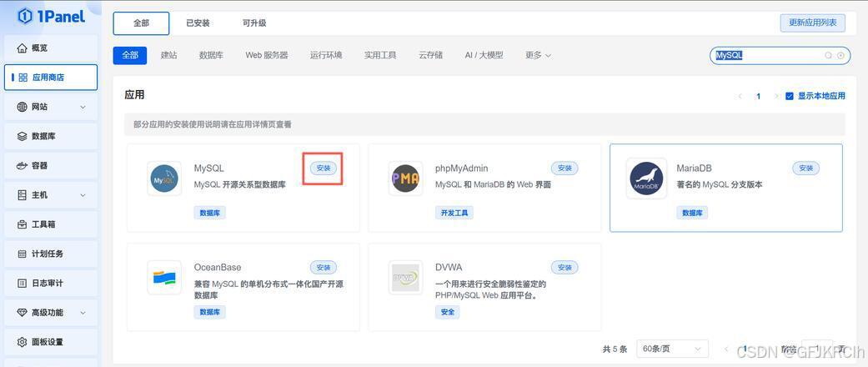Open 概览 overview home icon
The height and width of the screenshot is (367, 868).
tap(23, 48)
